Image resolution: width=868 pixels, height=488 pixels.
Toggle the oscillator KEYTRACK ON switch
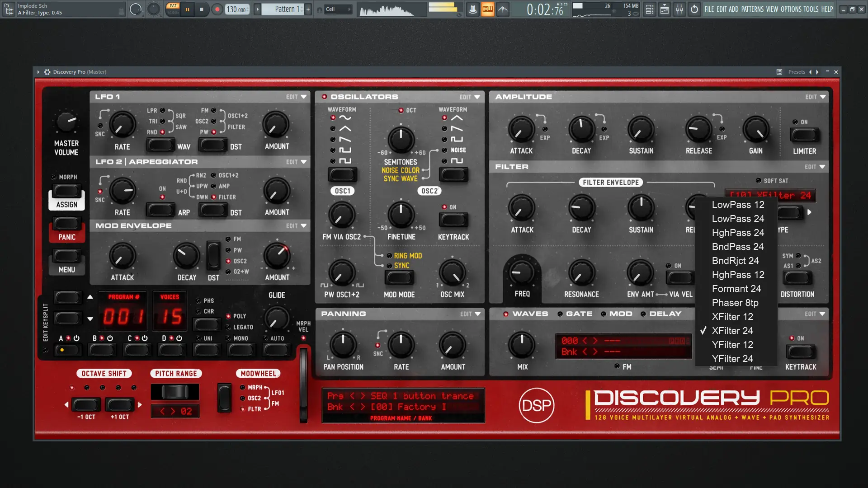[453, 220]
